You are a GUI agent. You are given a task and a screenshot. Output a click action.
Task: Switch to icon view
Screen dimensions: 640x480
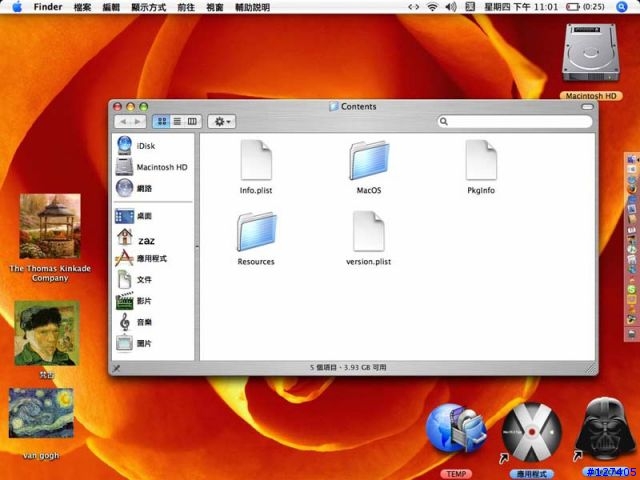click(162, 121)
